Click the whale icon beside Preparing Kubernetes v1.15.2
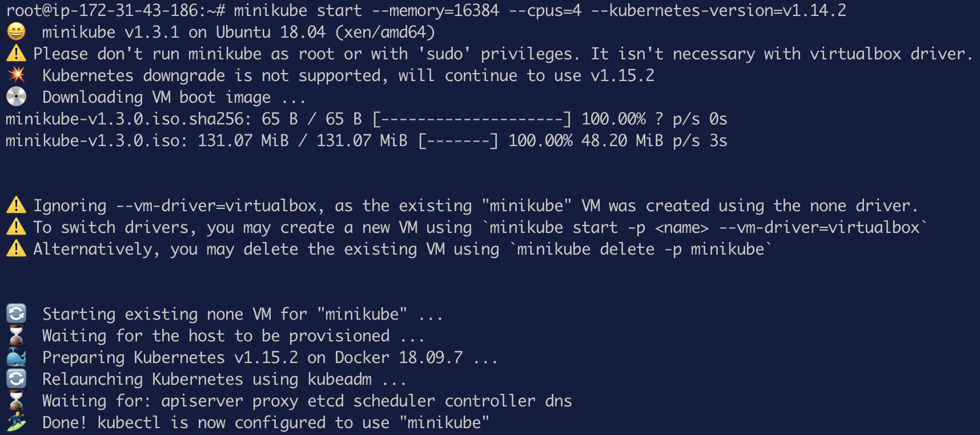The width and height of the screenshot is (980, 435). [x=16, y=357]
